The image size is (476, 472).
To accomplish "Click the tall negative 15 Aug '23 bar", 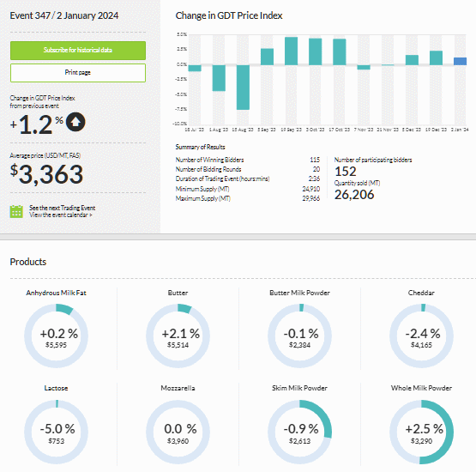I will [x=243, y=88].
